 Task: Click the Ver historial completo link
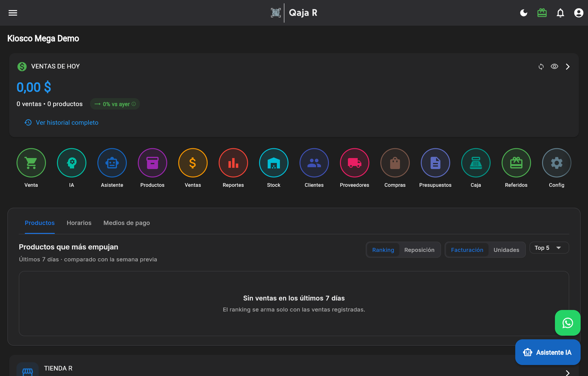62,122
